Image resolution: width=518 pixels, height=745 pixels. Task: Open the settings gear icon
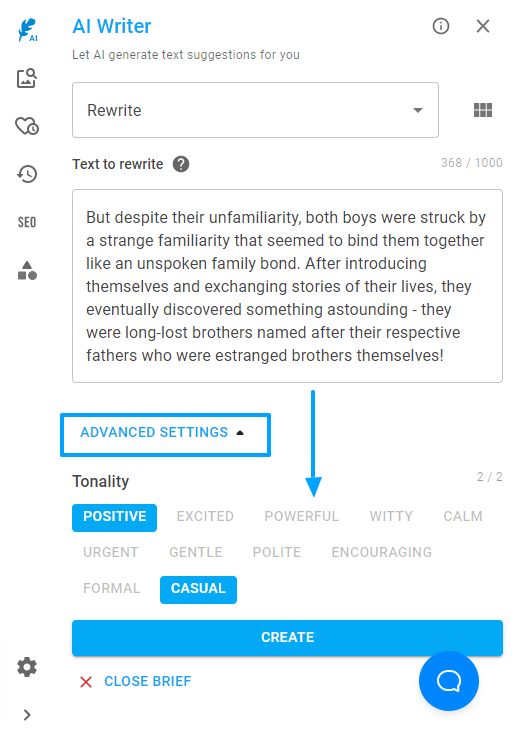(27, 668)
